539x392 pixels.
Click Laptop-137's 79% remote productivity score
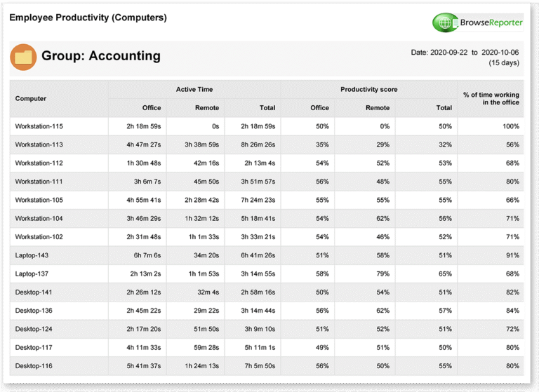[383, 273]
